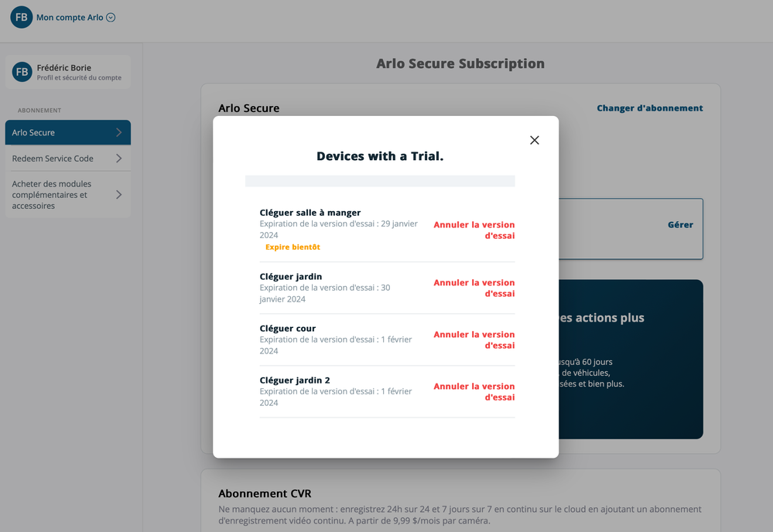Cancel trial for Cléguer salle à manger
773x532 pixels.
pos(474,230)
